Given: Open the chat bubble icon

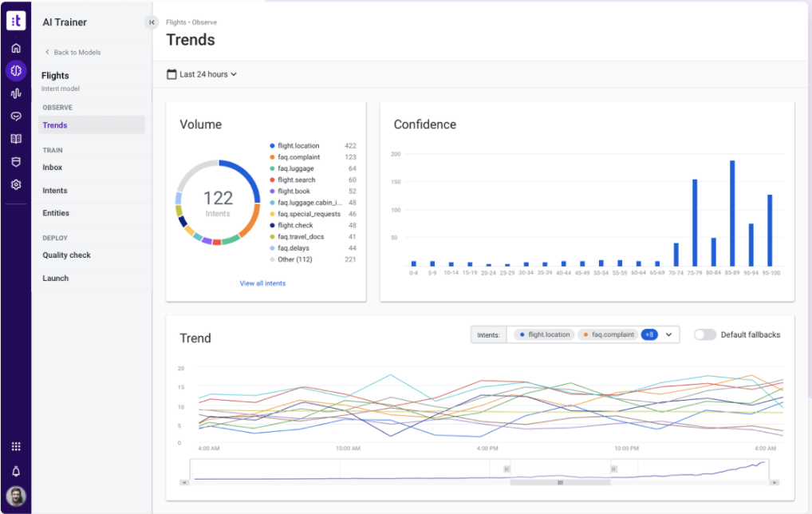Looking at the screenshot, I should pyautogui.click(x=16, y=116).
